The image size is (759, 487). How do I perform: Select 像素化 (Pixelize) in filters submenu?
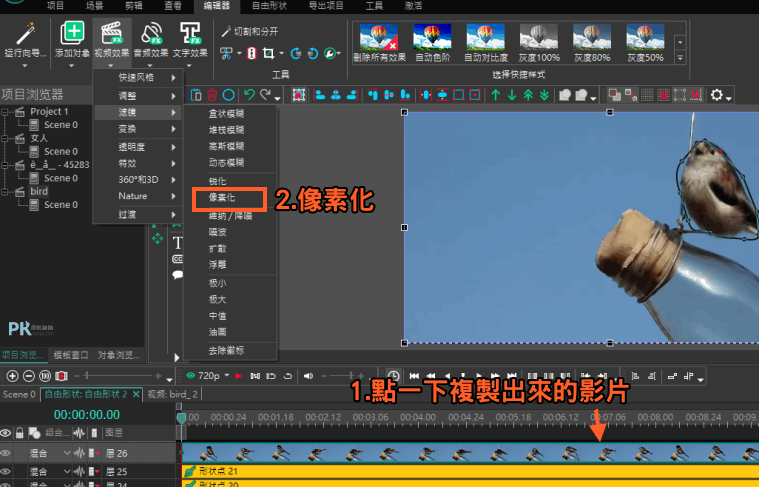pyautogui.click(x=222, y=198)
